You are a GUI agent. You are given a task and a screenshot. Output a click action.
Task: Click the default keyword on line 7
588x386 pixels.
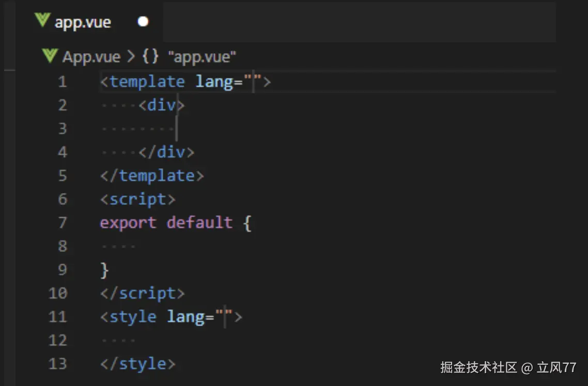coord(200,223)
